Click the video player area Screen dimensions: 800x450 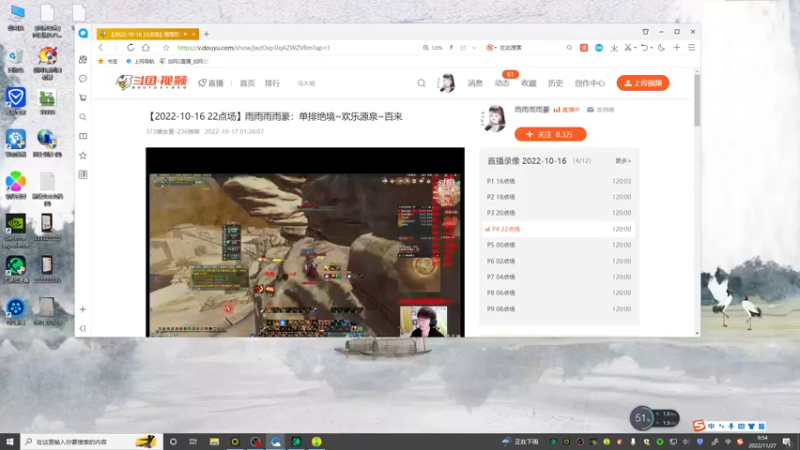(x=305, y=242)
